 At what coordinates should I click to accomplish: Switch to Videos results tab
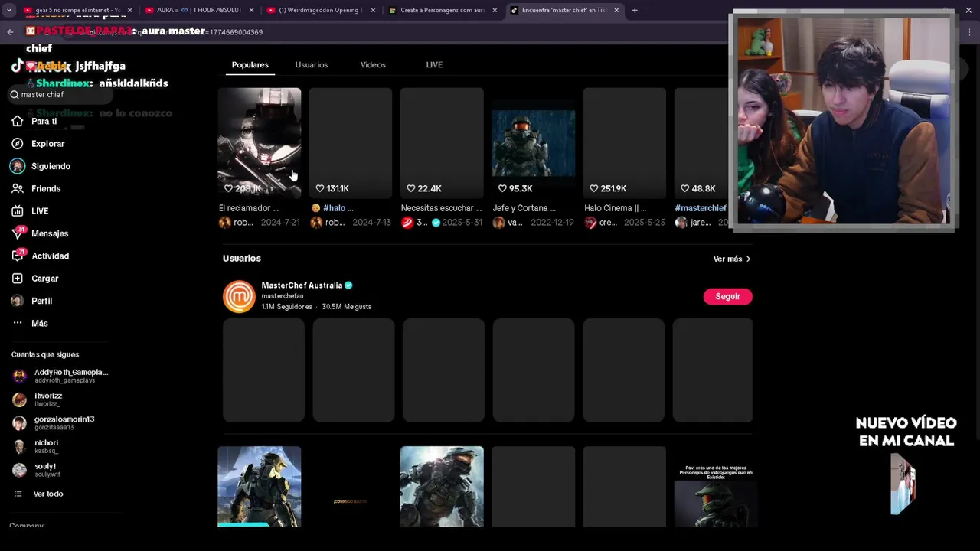[373, 65]
